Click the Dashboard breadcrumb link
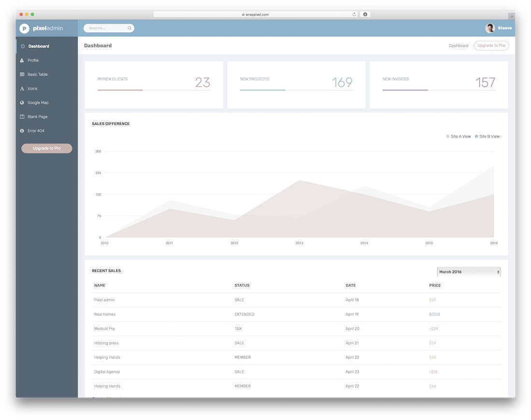The image size is (531, 420). 459,46
